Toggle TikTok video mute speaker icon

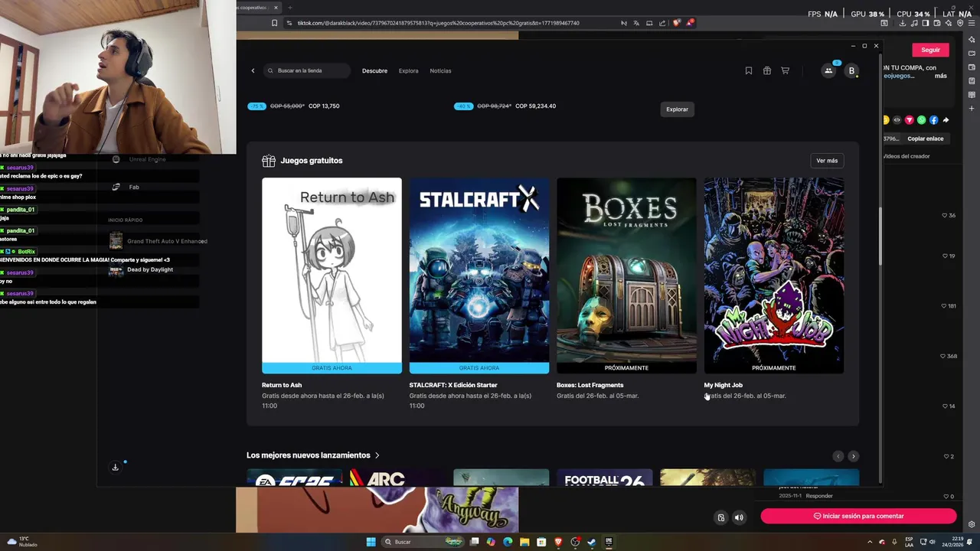coord(739,517)
